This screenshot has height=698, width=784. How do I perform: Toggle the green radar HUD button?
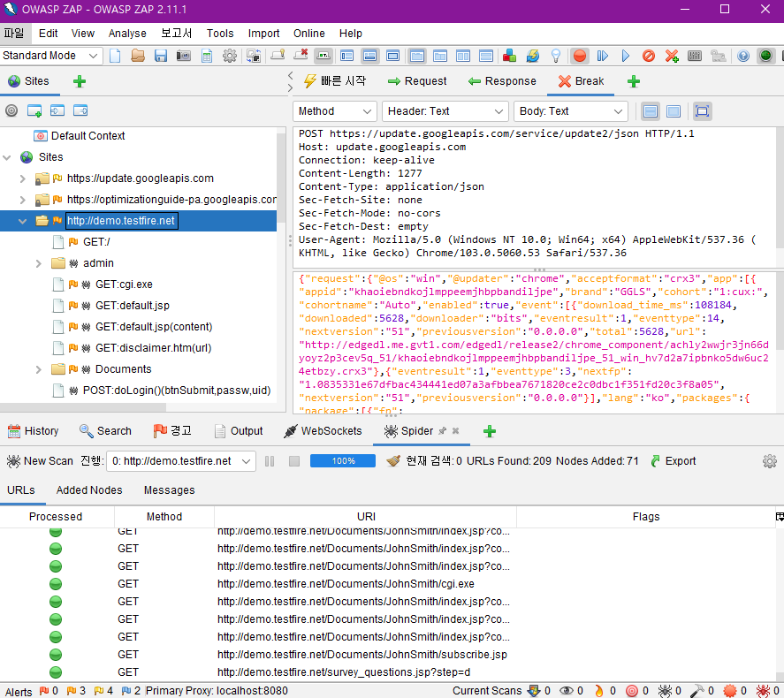pos(765,56)
